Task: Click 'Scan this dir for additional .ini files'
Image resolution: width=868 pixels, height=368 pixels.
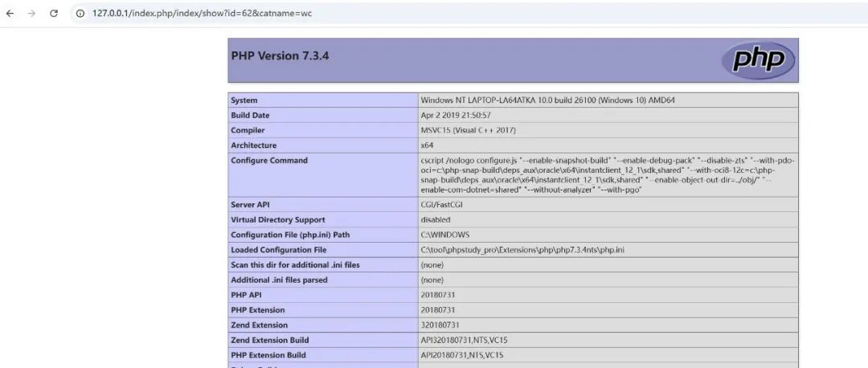Action: pos(295,264)
